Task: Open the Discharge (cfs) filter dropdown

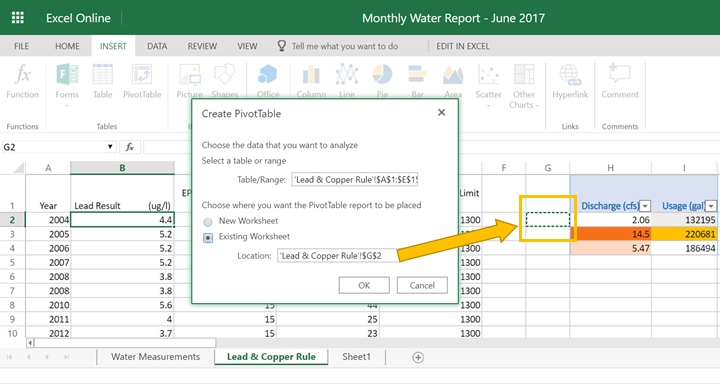Action: (645, 206)
